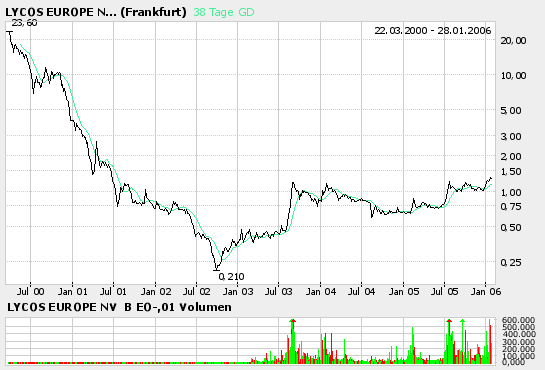
Task: Click the 0,000 volume axis label
Action: (513, 362)
